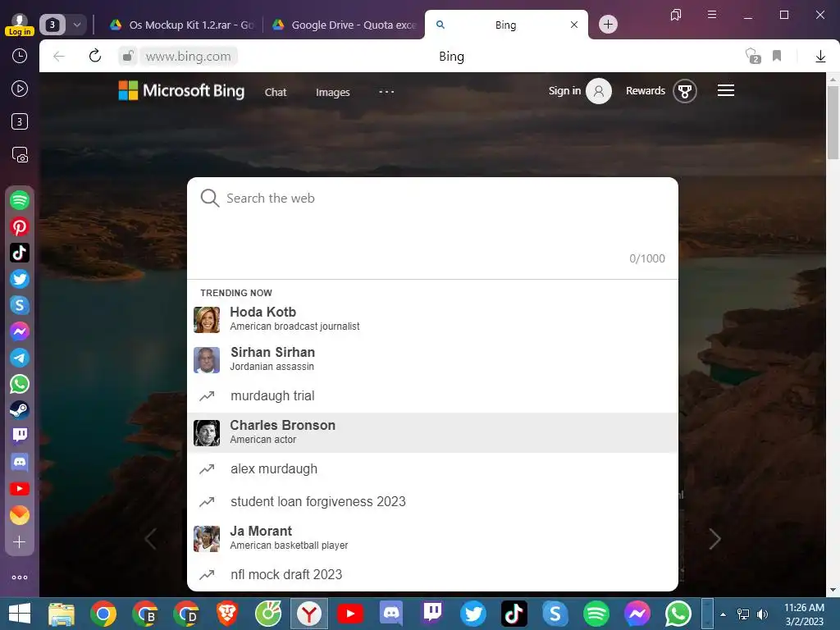This screenshot has width=840, height=630.
Task: Expand the tab group dropdown arrow
Action: 77,25
